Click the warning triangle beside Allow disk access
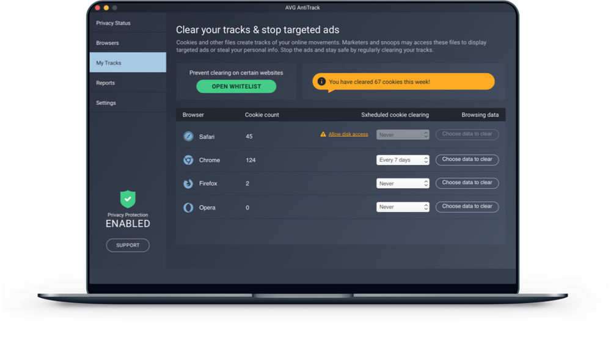This screenshot has height=364, width=611. tap(323, 134)
